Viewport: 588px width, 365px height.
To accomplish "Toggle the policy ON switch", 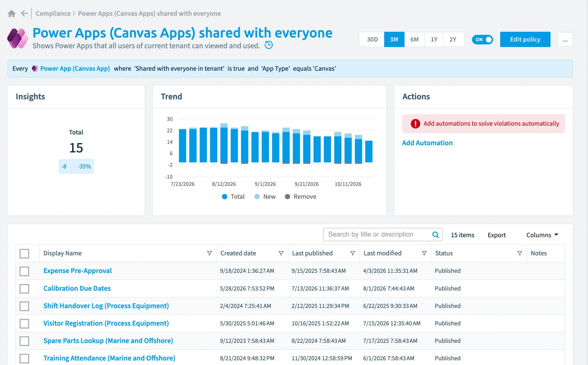I will click(482, 39).
